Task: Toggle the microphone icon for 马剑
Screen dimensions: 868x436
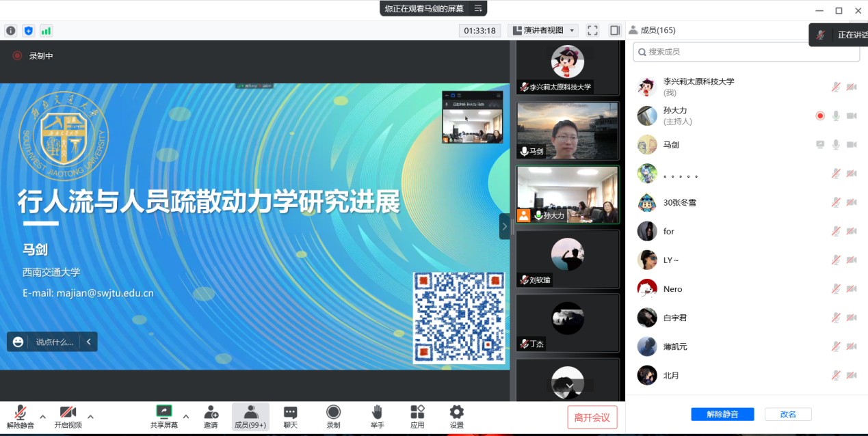Action: [x=836, y=144]
